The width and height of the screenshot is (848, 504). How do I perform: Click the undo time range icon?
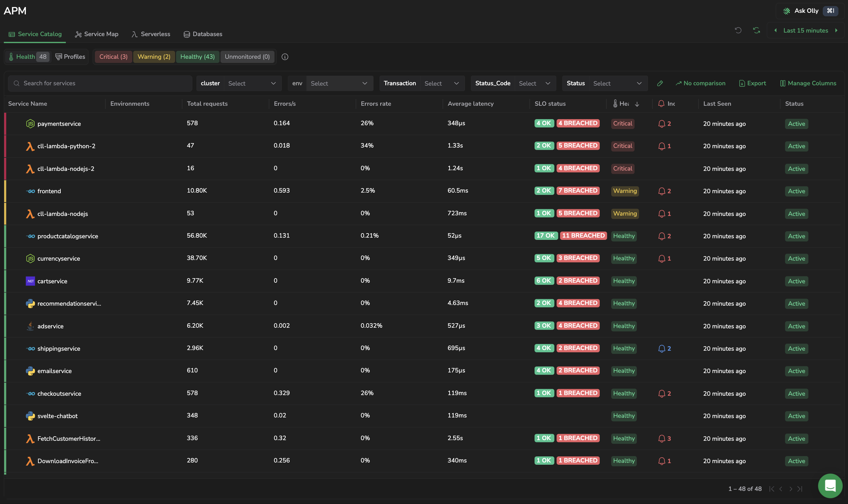tap(738, 30)
